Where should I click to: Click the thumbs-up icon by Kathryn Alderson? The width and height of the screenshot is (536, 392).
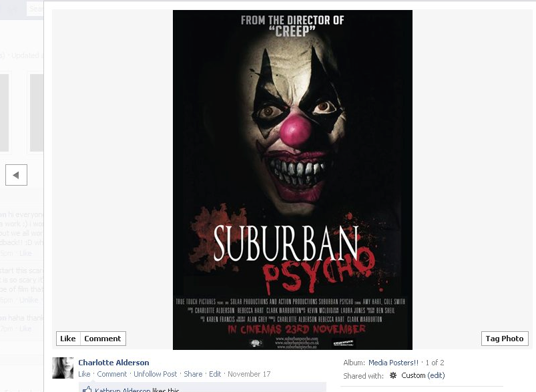coord(87,389)
